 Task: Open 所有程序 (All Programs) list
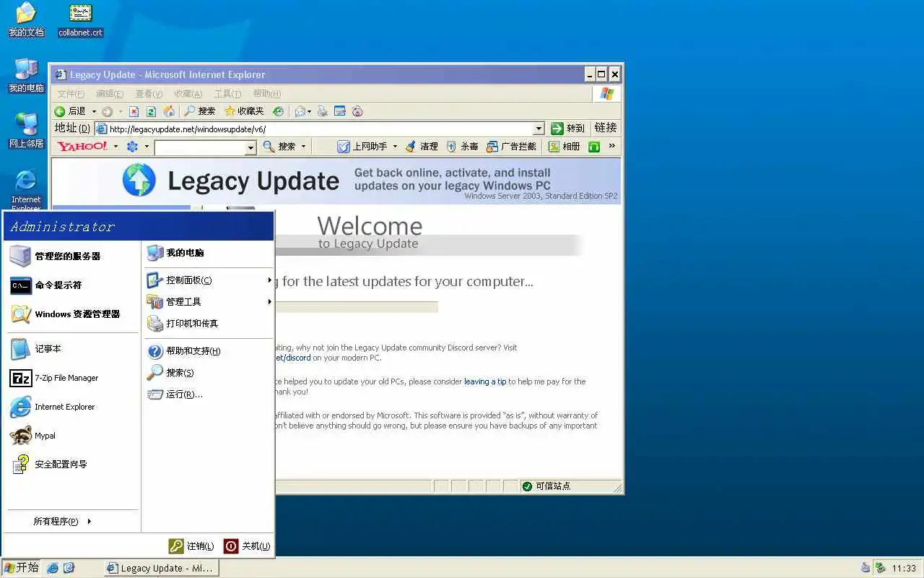[x=63, y=522]
